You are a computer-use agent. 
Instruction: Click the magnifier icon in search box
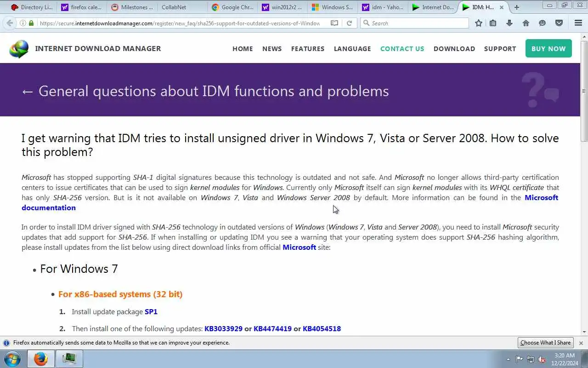click(x=366, y=23)
